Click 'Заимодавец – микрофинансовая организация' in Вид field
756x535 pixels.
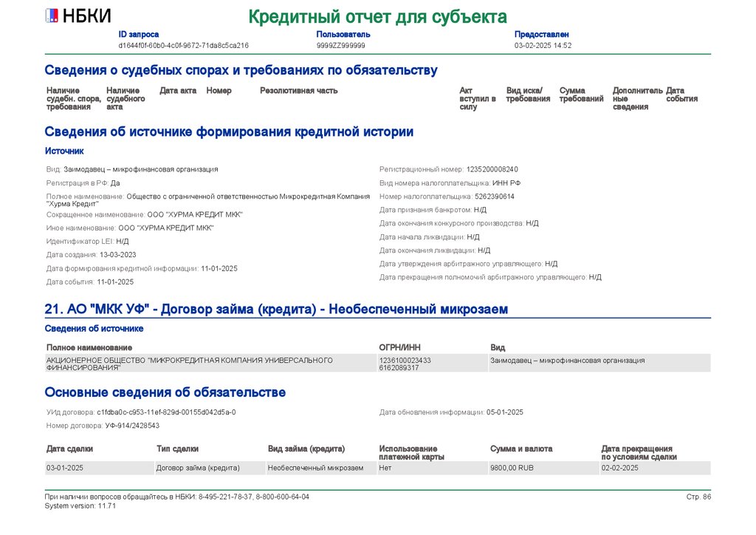(x=141, y=169)
